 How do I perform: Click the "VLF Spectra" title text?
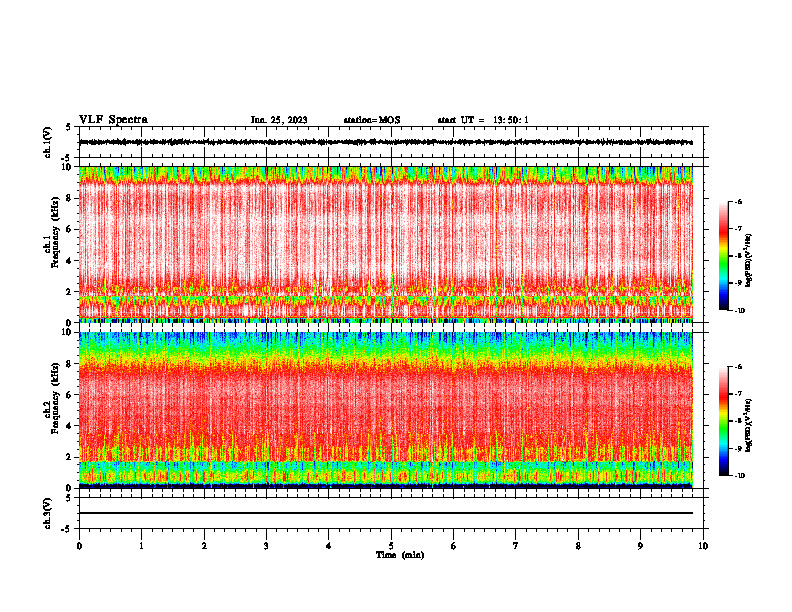(x=113, y=120)
